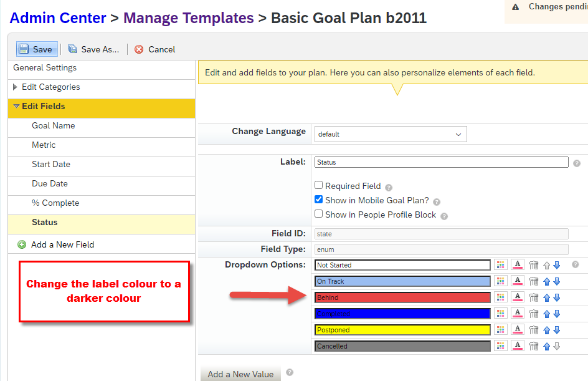Show help next to Add a New Value
This screenshot has height=381, width=588.
290,372
